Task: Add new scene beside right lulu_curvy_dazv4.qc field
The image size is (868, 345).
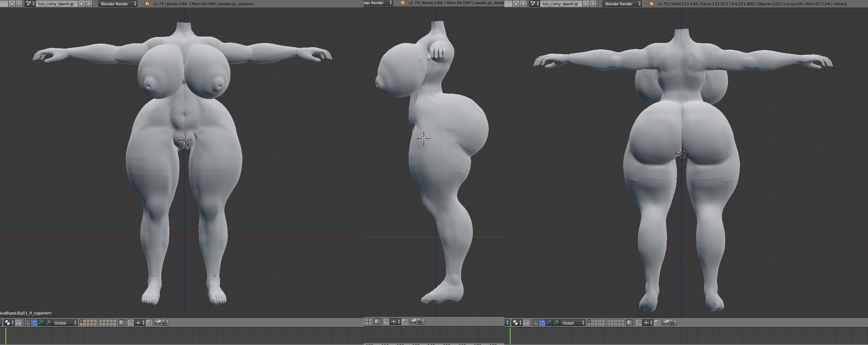Action: click(586, 4)
